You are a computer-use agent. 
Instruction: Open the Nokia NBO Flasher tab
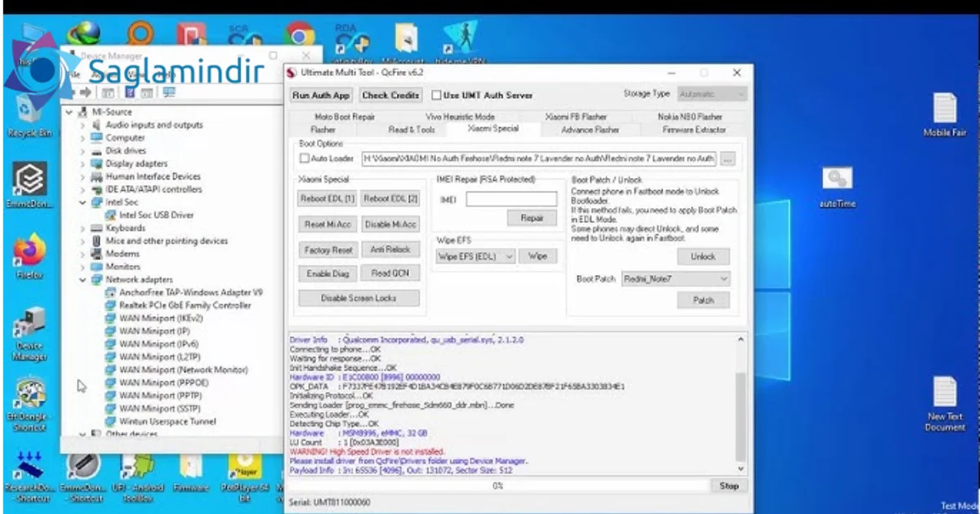click(x=690, y=117)
